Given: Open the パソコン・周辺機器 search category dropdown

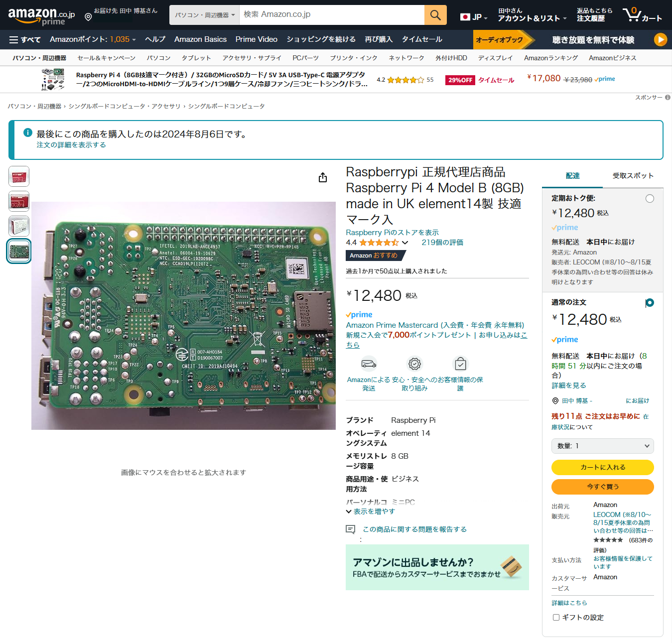Looking at the screenshot, I should 204,15.
